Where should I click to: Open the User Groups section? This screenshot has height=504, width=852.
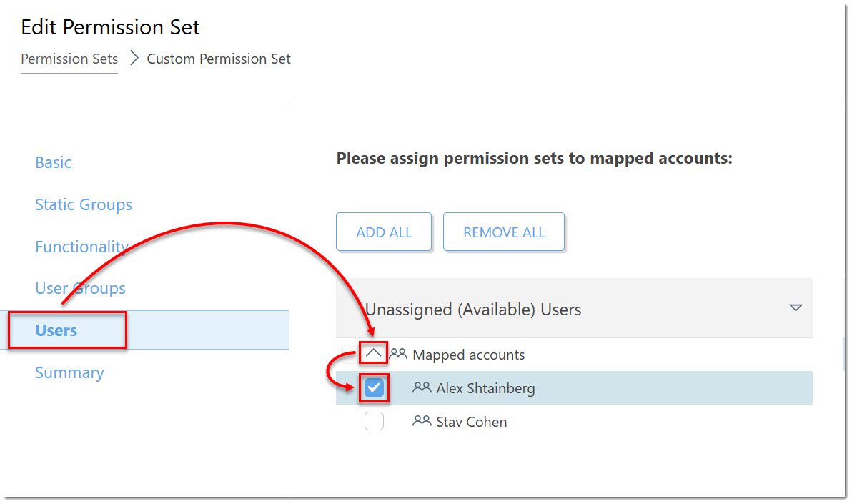coord(81,288)
